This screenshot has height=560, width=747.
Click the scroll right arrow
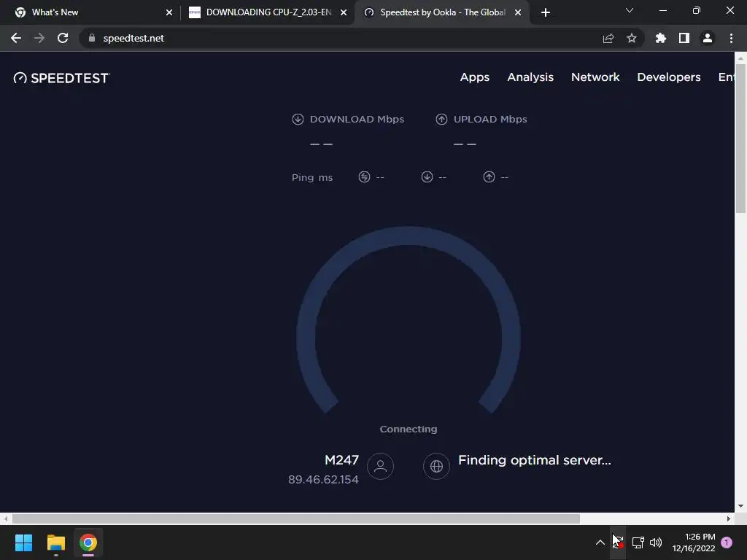tap(729, 518)
